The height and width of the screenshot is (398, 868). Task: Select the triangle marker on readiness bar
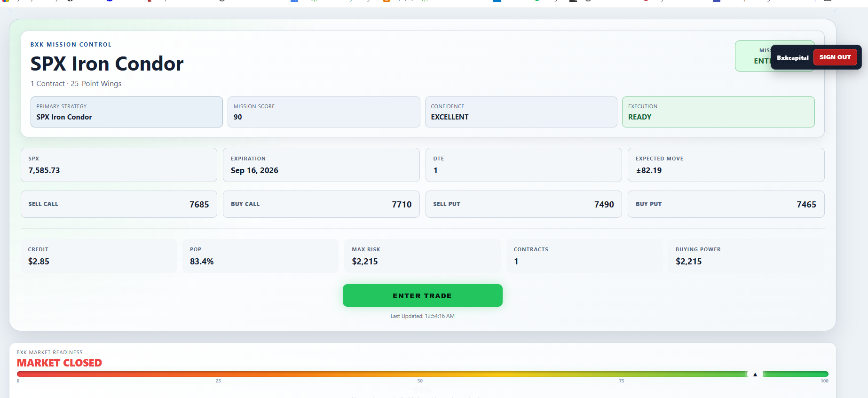coord(755,374)
